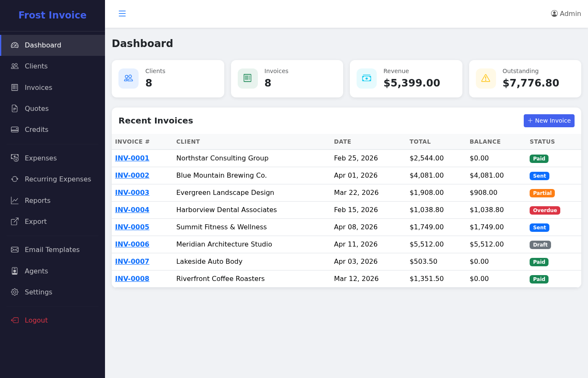The image size is (588, 378).
Task: Open the Dashboard menu item
Action: point(42,45)
